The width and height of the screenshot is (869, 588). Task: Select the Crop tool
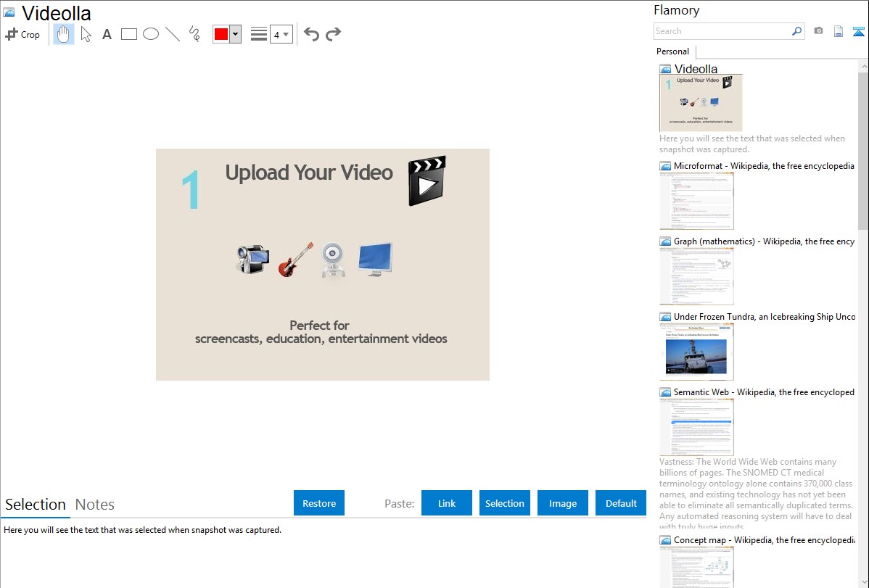(22, 34)
